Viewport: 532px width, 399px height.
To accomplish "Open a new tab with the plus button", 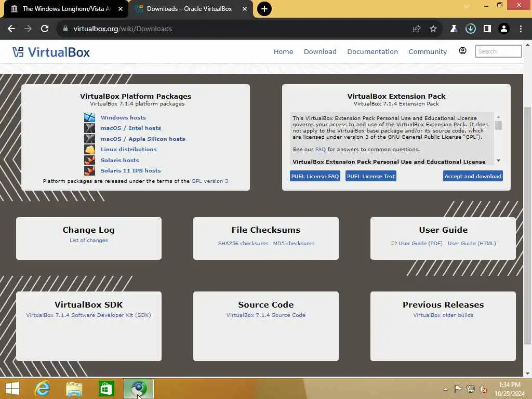I will 264,9.
